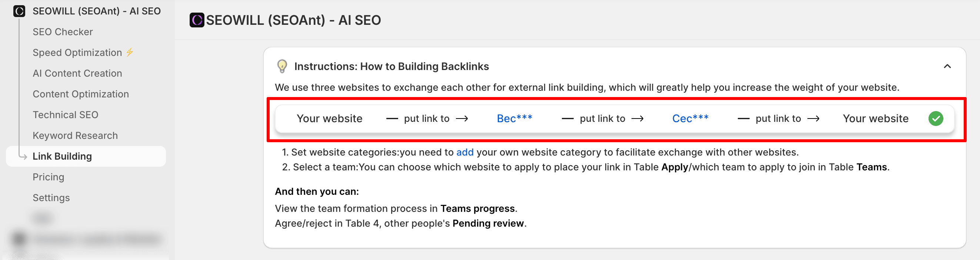The width and height of the screenshot is (980, 260).
Task: Open AI Content Creation
Action: click(77, 73)
